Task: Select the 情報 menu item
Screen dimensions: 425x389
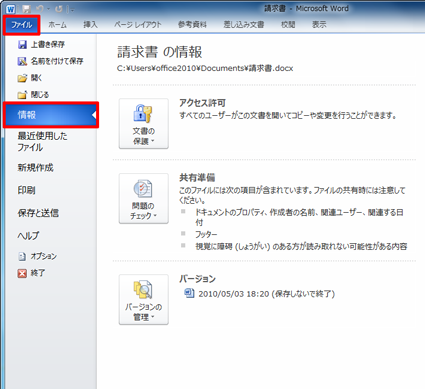Action: pos(51,115)
